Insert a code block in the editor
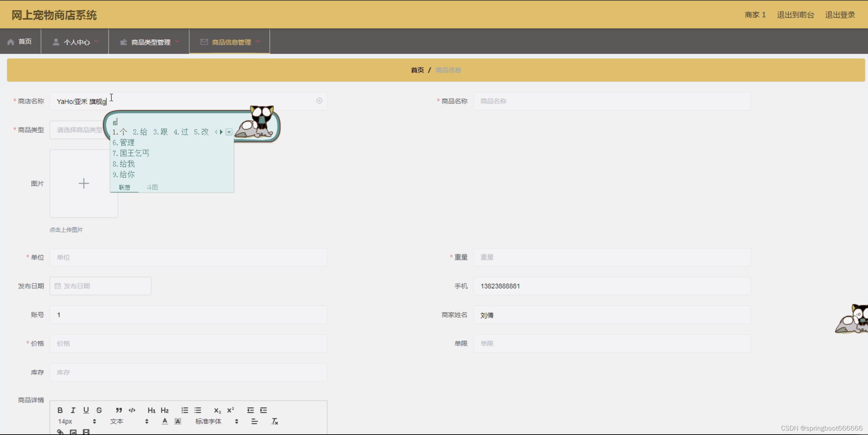 132,410
